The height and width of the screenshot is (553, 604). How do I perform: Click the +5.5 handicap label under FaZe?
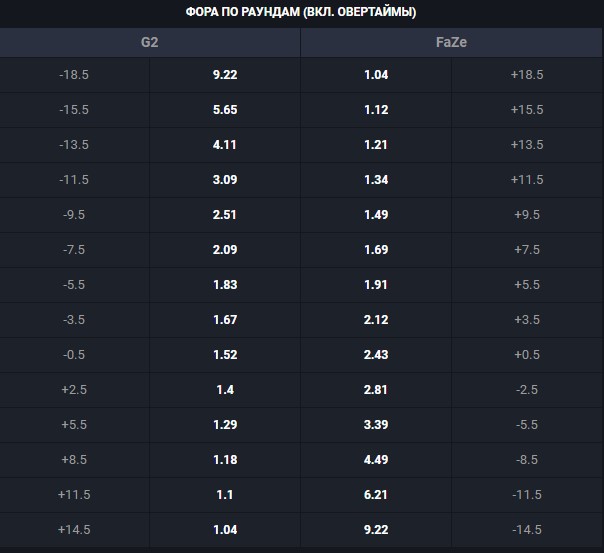[527, 285]
